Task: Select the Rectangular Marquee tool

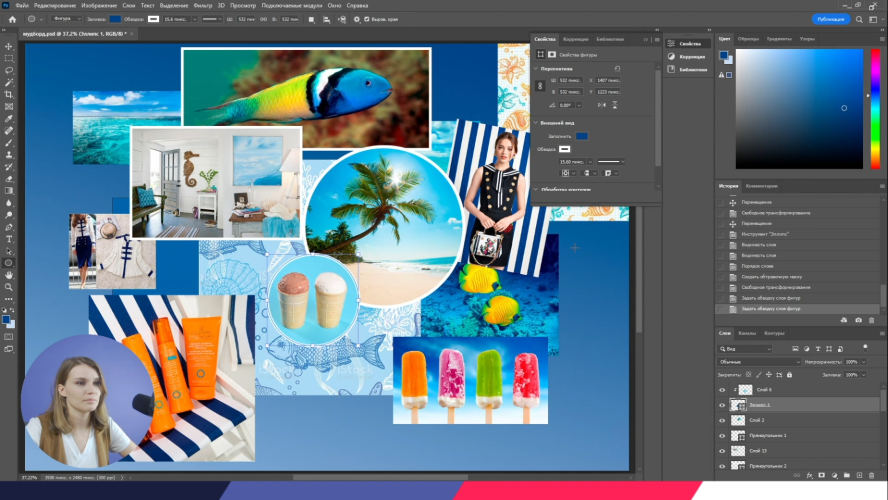Action: tap(8, 58)
